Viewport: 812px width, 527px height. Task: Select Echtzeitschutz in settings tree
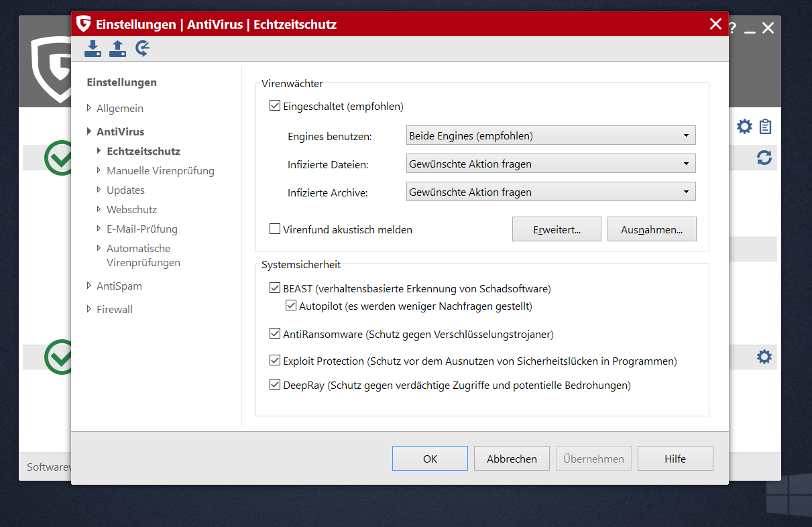[x=143, y=151]
